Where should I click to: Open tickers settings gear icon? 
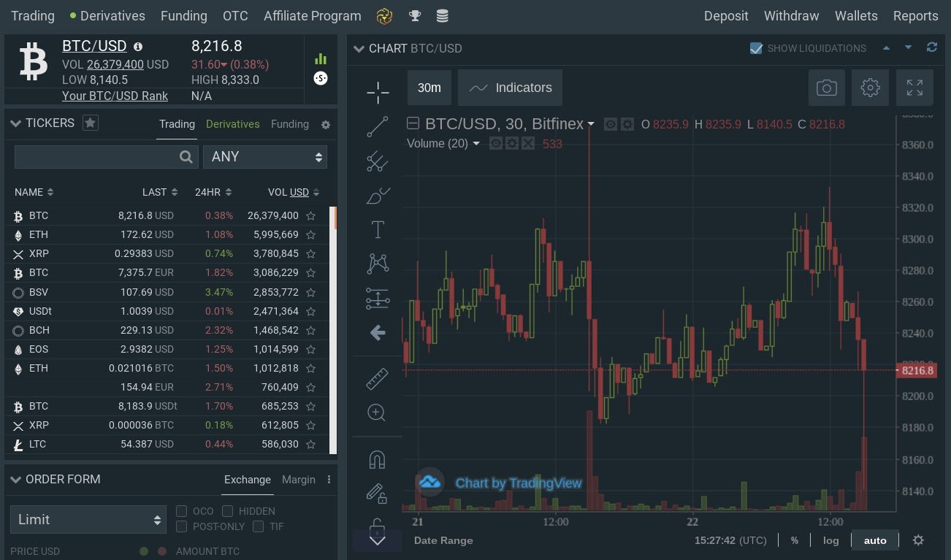coord(326,125)
